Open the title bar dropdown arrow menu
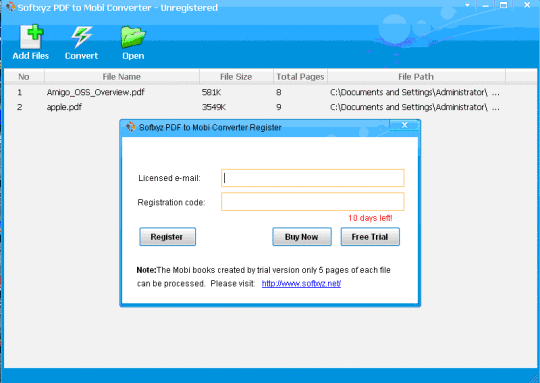 pos(467,5)
